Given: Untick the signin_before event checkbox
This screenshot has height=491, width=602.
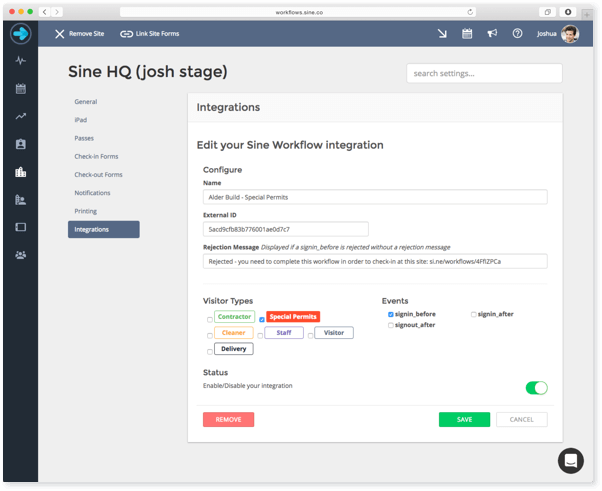Looking at the screenshot, I should pyautogui.click(x=390, y=314).
